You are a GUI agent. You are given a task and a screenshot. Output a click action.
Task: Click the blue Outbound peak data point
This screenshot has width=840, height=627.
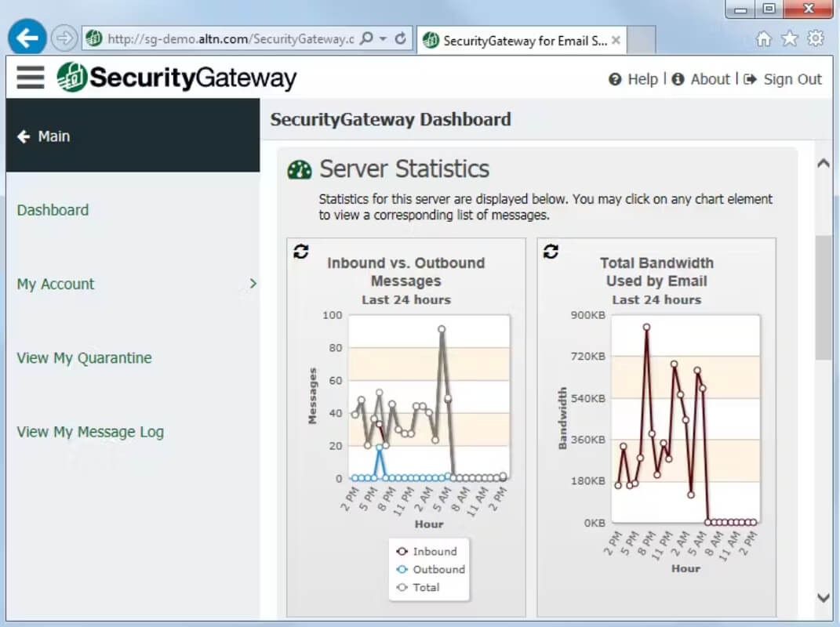pos(380,447)
